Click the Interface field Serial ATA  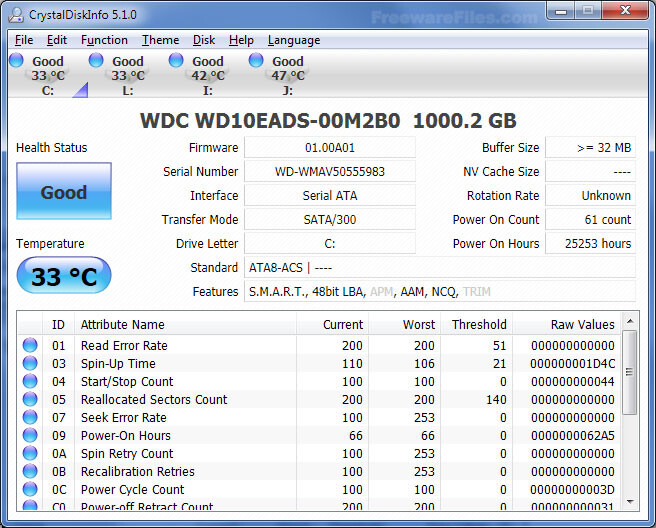click(x=330, y=195)
